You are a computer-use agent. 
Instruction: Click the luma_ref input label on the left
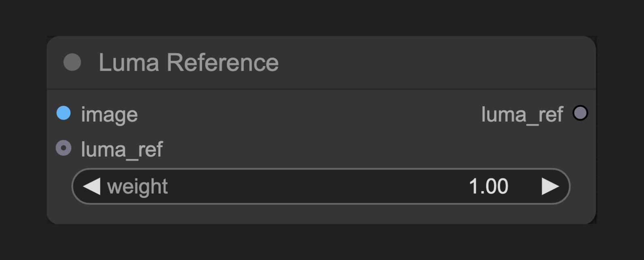click(x=122, y=150)
